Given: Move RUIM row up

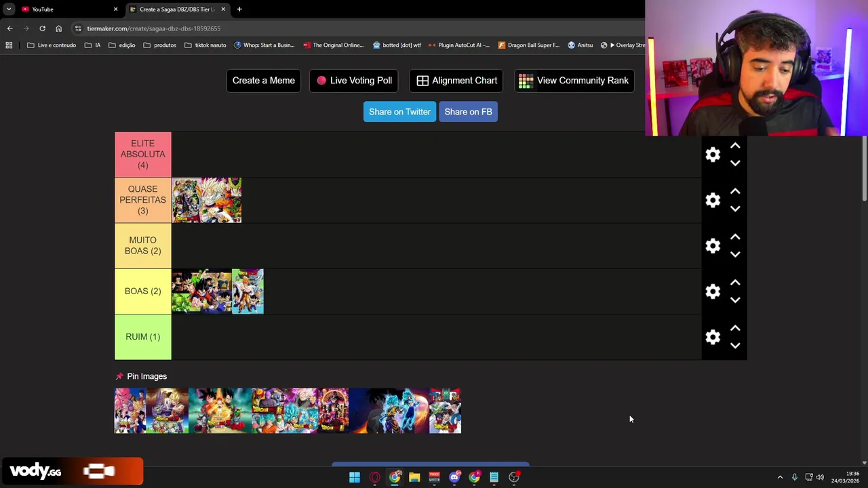Looking at the screenshot, I should click(735, 328).
